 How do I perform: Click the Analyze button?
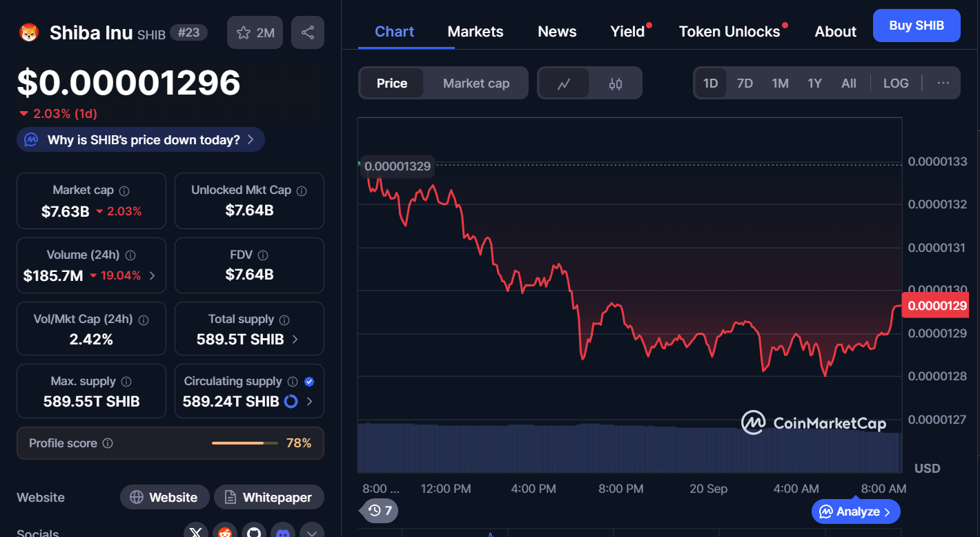click(856, 511)
